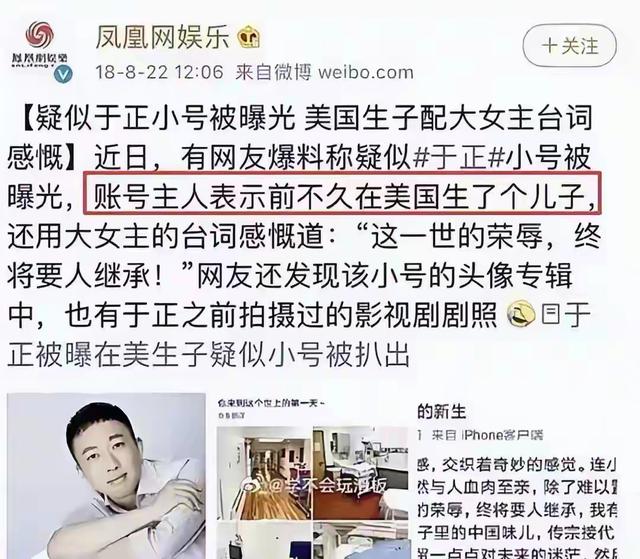Screen dimensions: 640x559
Task: Open the #于正# hashtag topic
Action: click(x=458, y=158)
